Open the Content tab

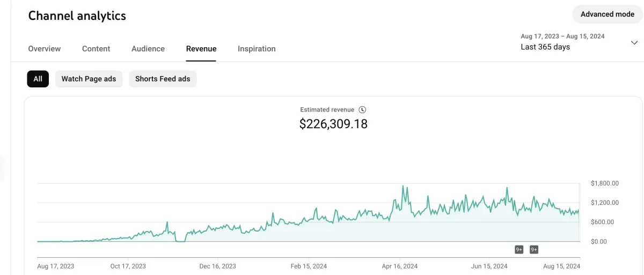pos(96,49)
